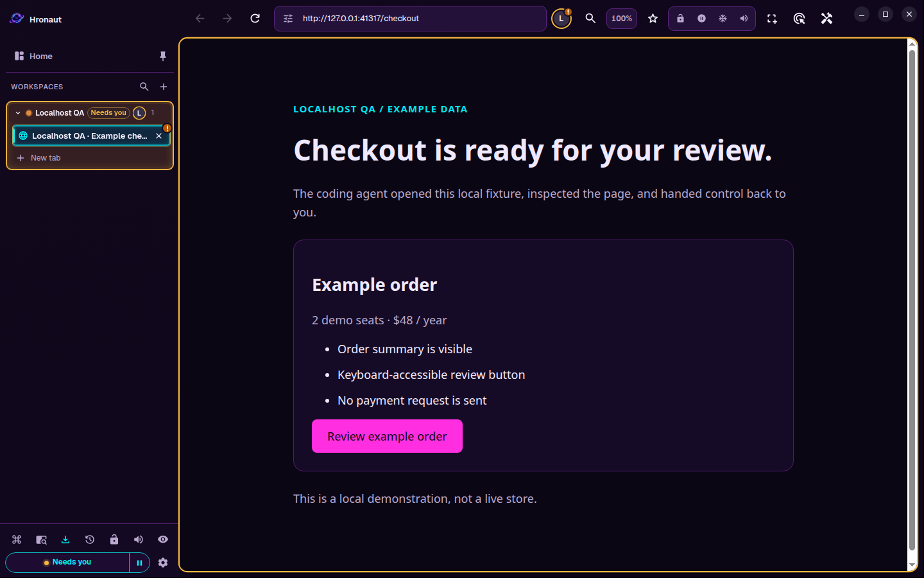Click the page scrollbar up arrow

912,44
